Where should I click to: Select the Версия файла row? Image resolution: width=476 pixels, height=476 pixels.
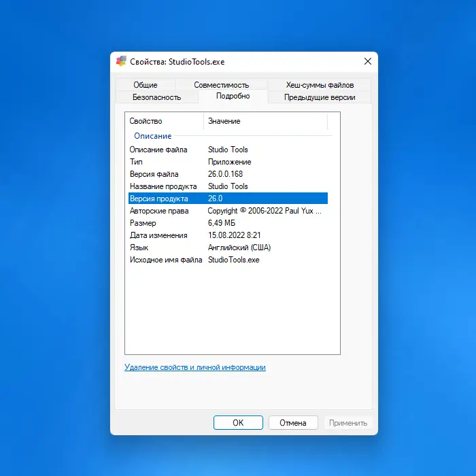[228, 174]
